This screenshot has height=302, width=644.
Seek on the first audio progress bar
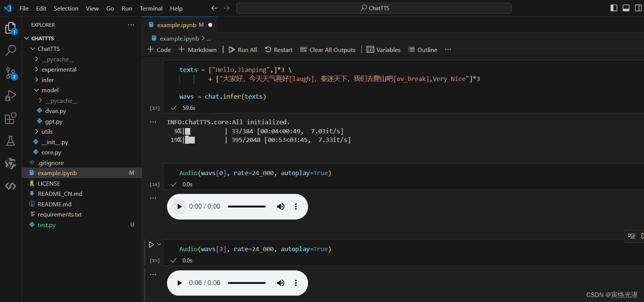247,206
